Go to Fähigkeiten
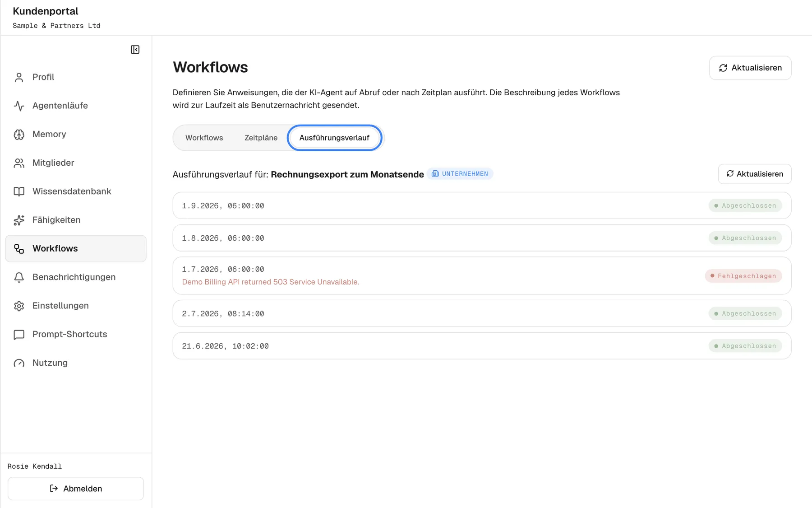 (x=76, y=220)
